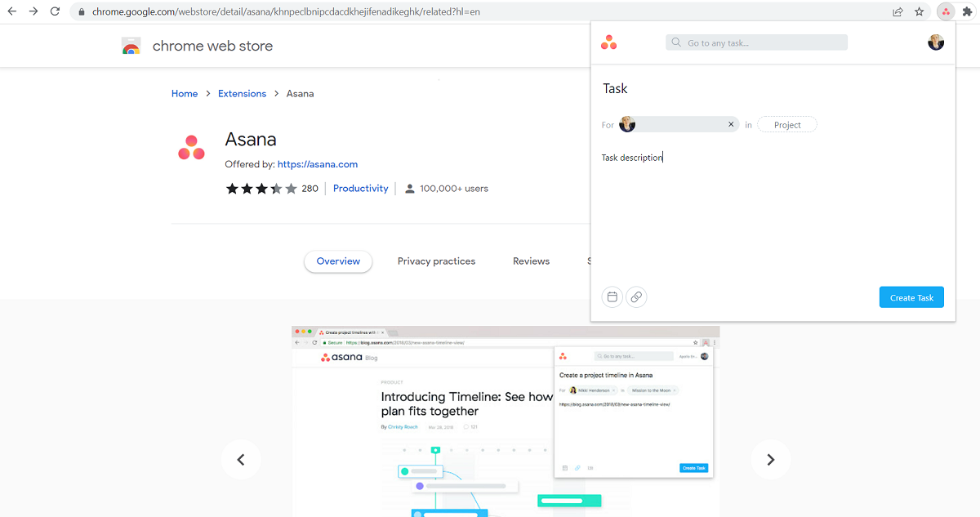The height and width of the screenshot is (517, 980).
Task: Attach a link using the link icon
Action: pyautogui.click(x=636, y=296)
